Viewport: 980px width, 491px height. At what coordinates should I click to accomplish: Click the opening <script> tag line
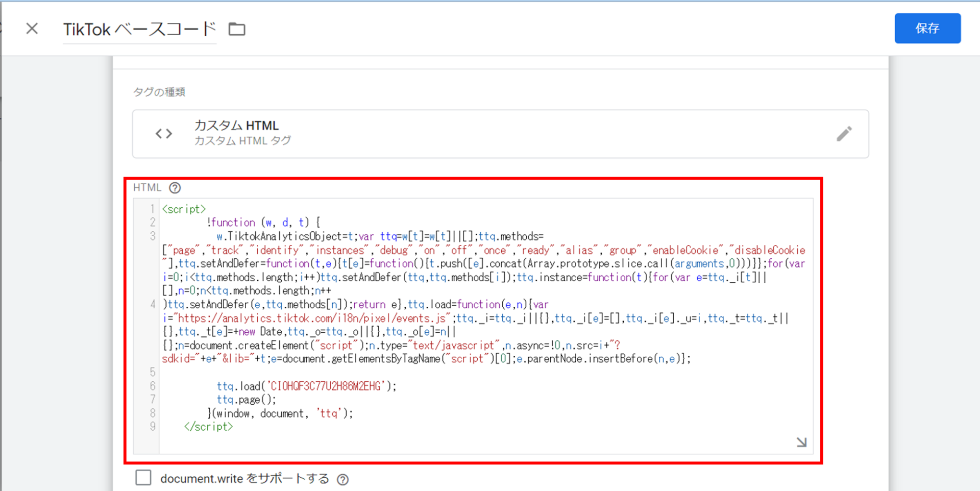point(184,209)
